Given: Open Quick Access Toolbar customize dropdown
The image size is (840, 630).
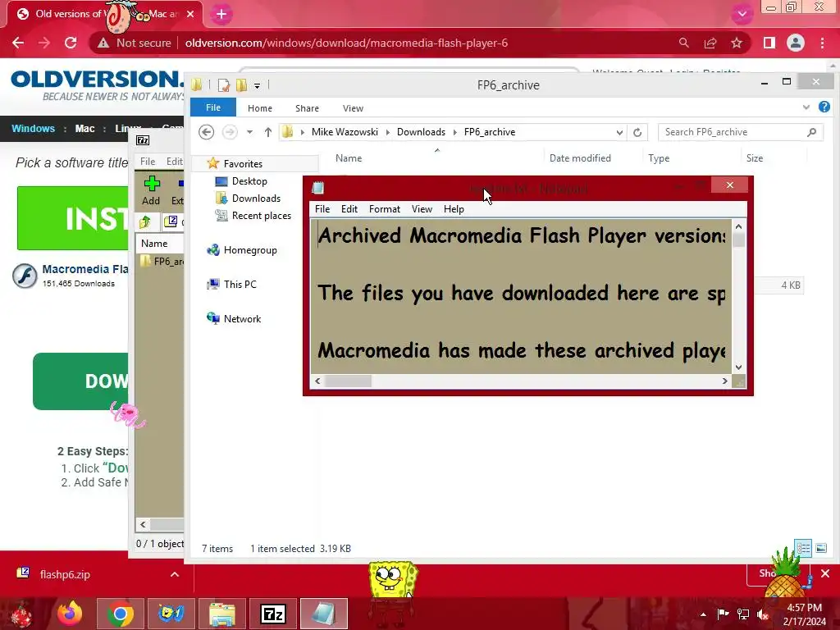Looking at the screenshot, I should [x=257, y=85].
